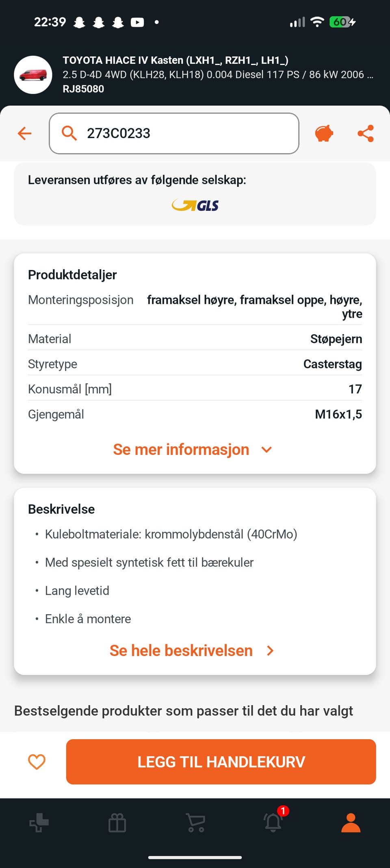The width and height of the screenshot is (390, 868).
Task: Click Se hele beskrivelsen link text
Action: [x=181, y=651]
